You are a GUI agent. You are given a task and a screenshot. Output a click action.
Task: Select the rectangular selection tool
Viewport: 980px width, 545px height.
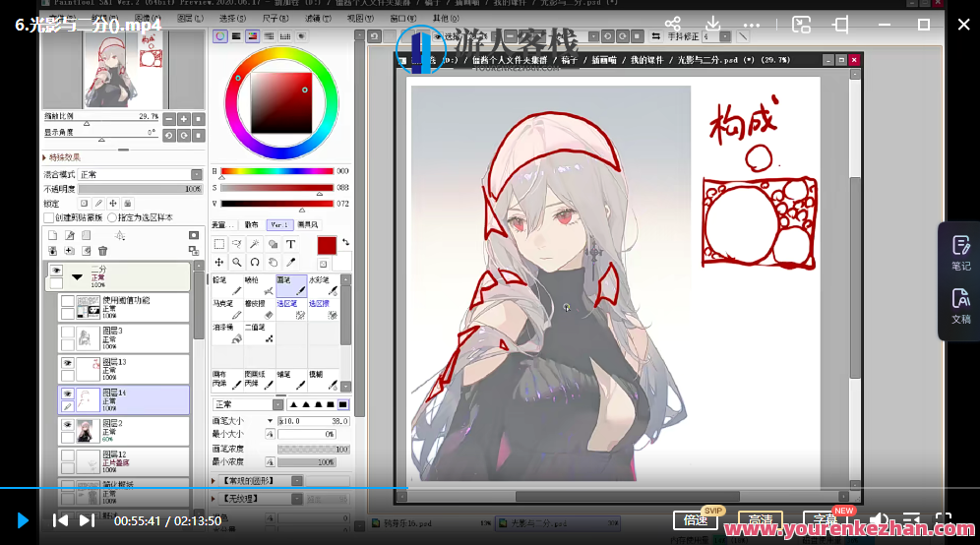coord(218,244)
